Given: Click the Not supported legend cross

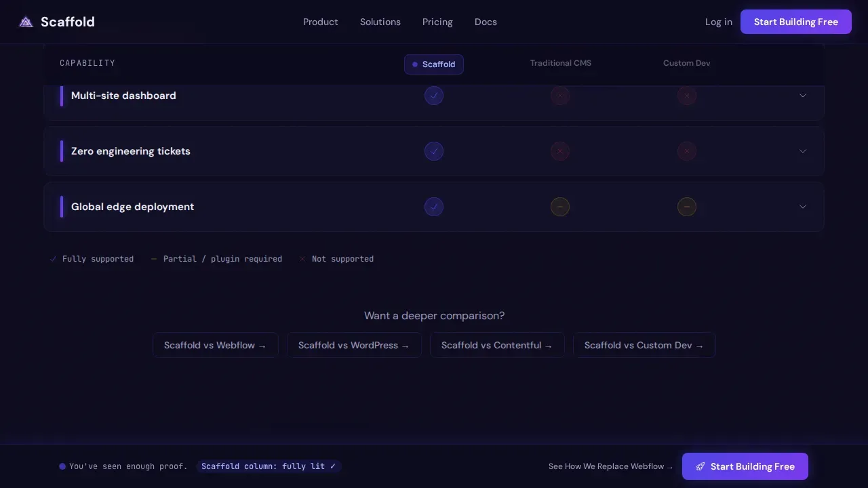Looking at the screenshot, I should click(x=302, y=259).
